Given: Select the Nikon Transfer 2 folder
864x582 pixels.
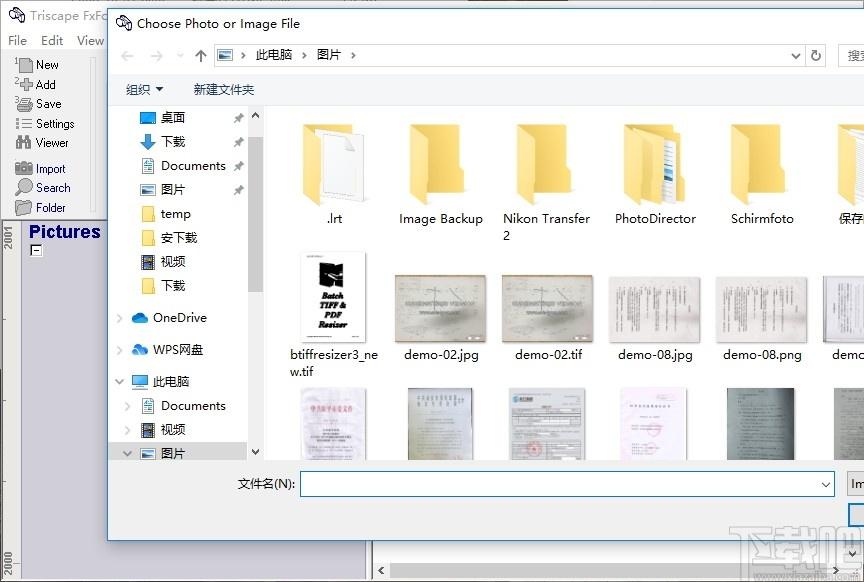Looking at the screenshot, I should click(547, 182).
